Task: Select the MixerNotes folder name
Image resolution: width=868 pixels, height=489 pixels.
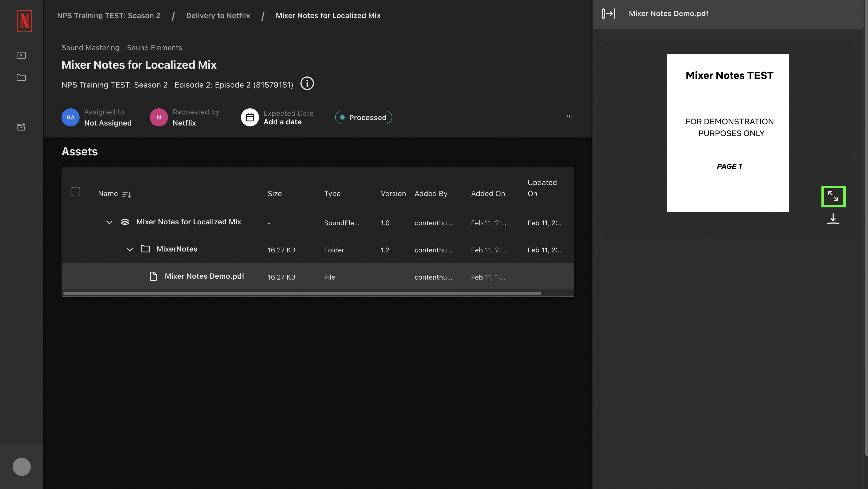Action: [177, 249]
